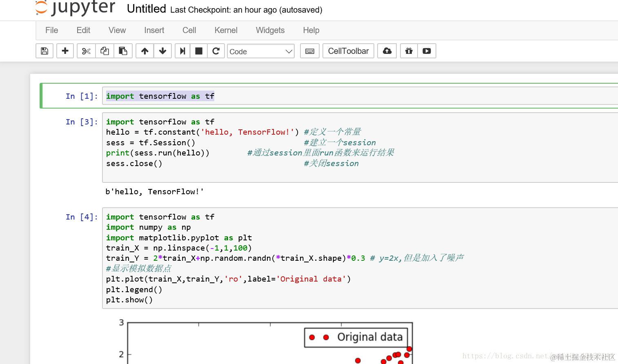Interrupt kernel with stop icon

tap(199, 51)
